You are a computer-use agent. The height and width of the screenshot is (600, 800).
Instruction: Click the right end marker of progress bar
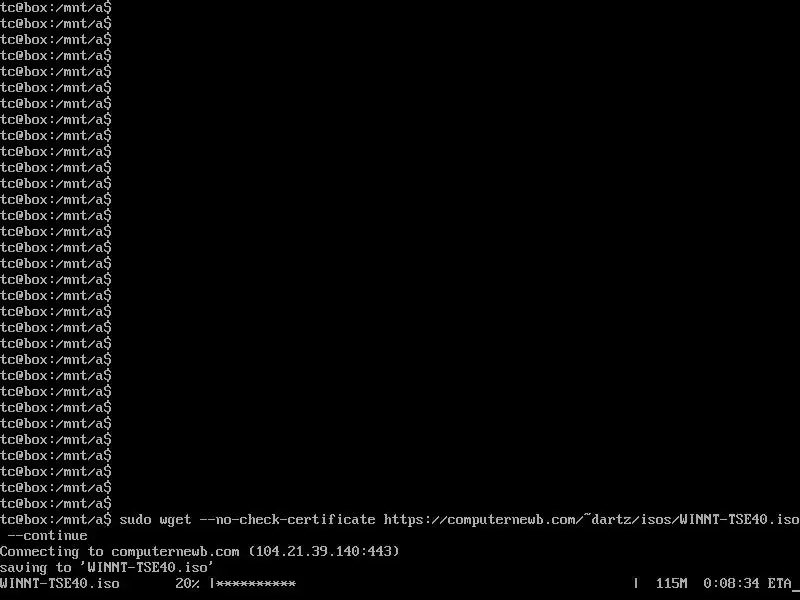coord(636,583)
